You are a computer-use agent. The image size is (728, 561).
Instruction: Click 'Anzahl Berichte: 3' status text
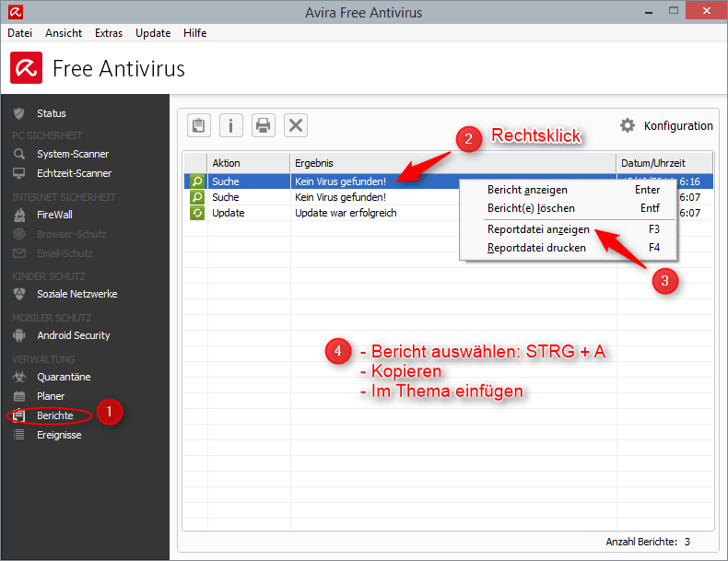648,542
